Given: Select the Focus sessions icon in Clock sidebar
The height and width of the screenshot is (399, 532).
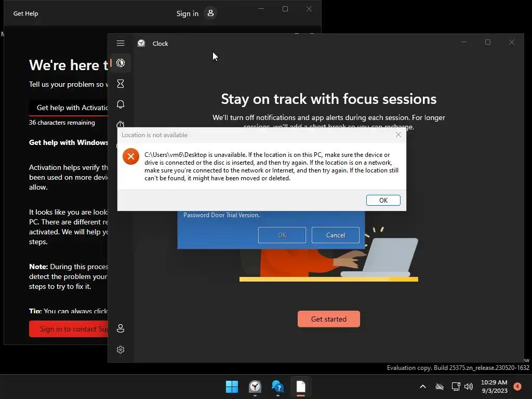Looking at the screenshot, I should point(121,63).
